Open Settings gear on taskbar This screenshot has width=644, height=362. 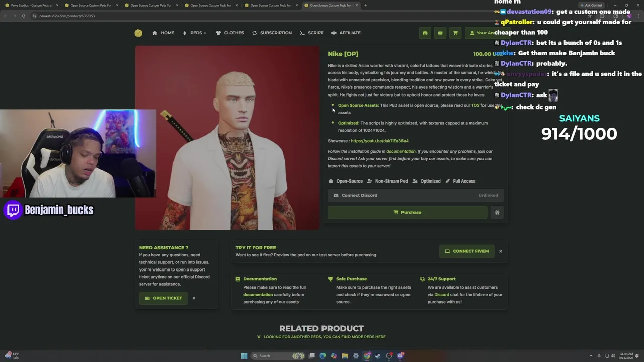pyautogui.click(x=356, y=356)
